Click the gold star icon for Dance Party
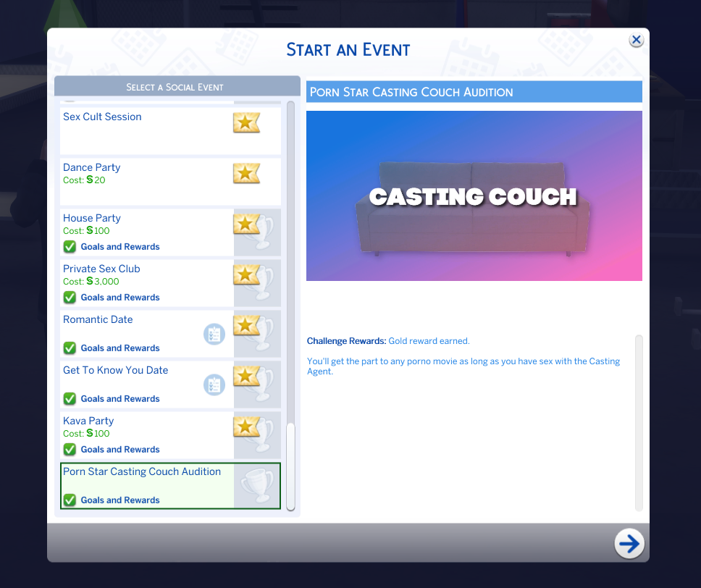701x588 pixels. coord(246,174)
